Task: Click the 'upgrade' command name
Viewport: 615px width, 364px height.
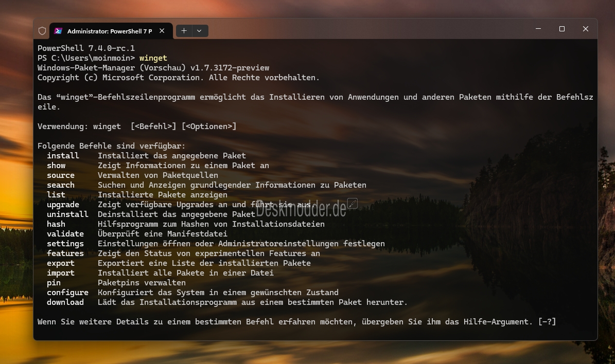Action: (63, 205)
